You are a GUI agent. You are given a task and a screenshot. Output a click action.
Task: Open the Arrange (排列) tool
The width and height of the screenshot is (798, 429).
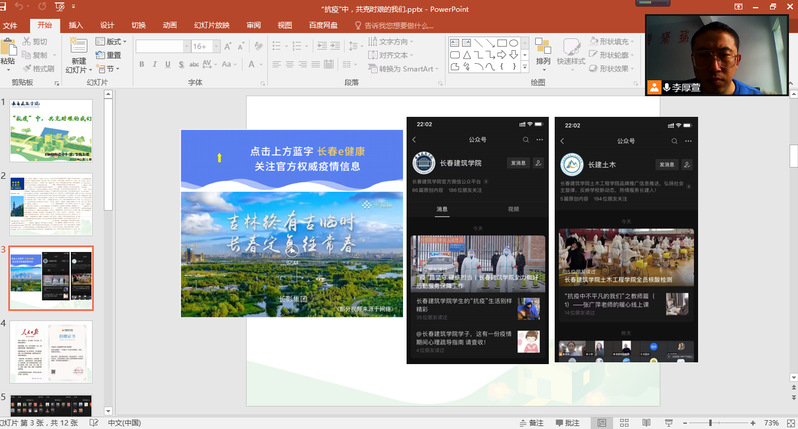click(542, 50)
